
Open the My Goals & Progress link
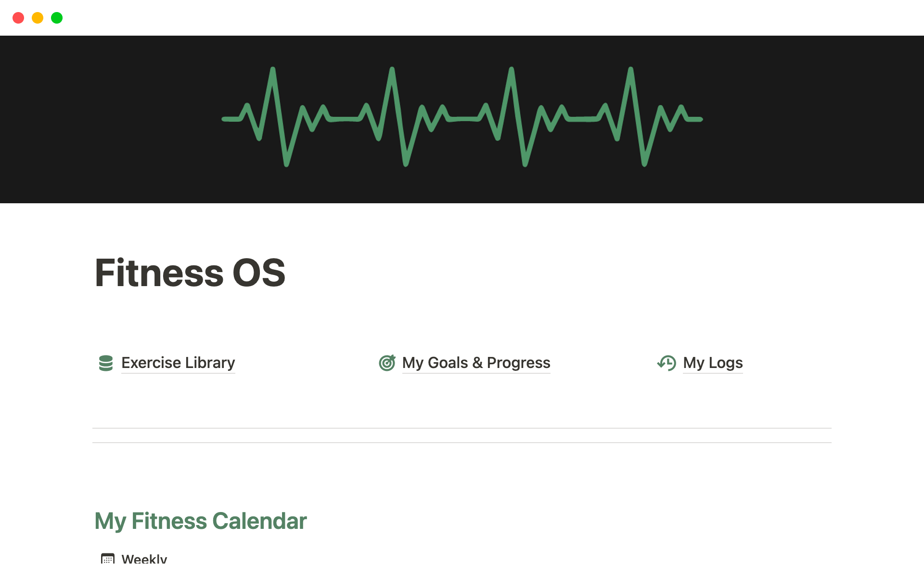tap(475, 363)
